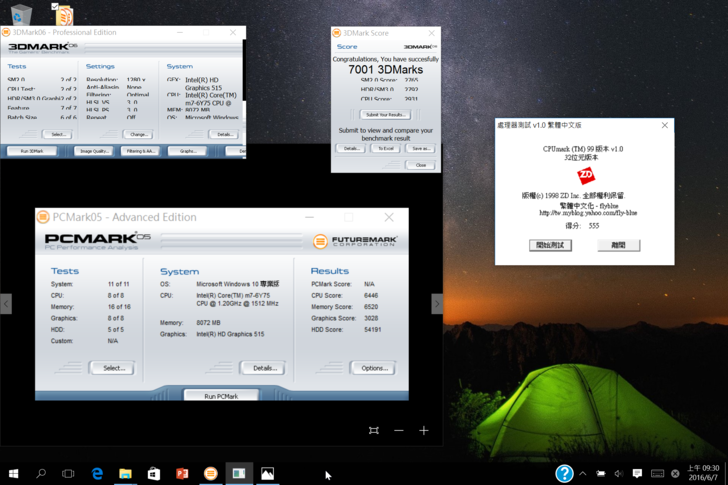The width and height of the screenshot is (728, 485).
Task: Click the Run PCMark button
Action: 221,396
